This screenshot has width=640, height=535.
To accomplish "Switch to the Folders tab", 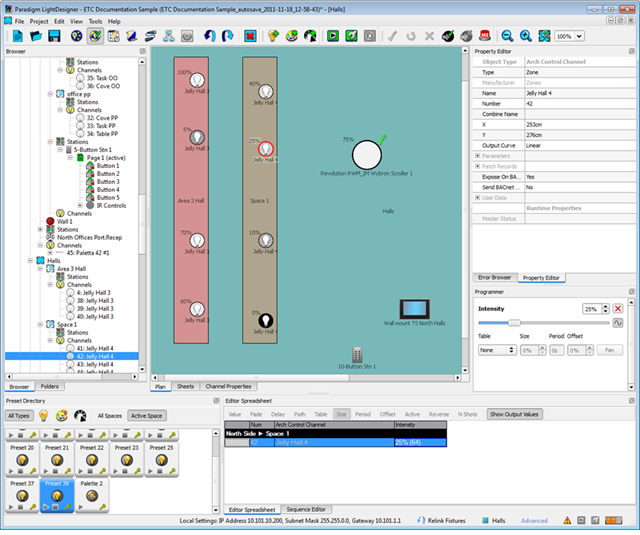I will coord(50,386).
